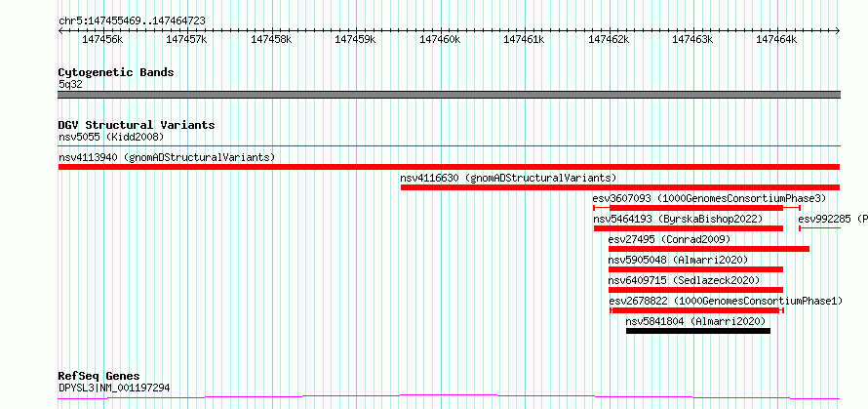Click the gray 5q32 cytogenetic band bar

click(449, 95)
